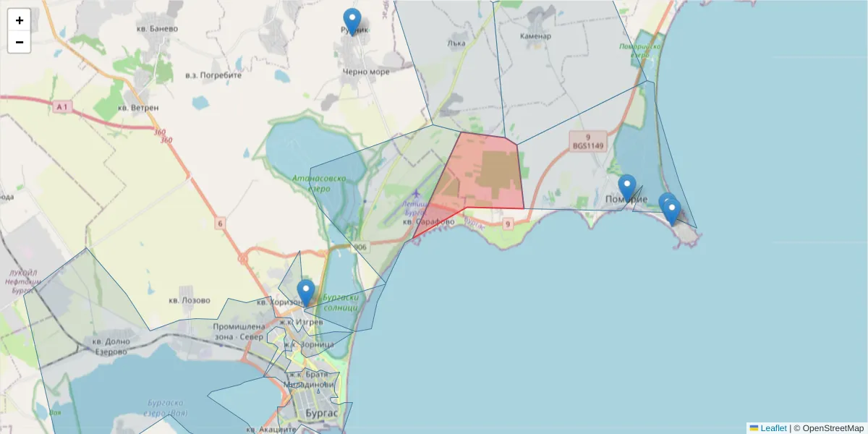Viewport: 868px width, 434px height.
Task: Click the Атанасовско езеро lake label
Action: [x=319, y=183]
